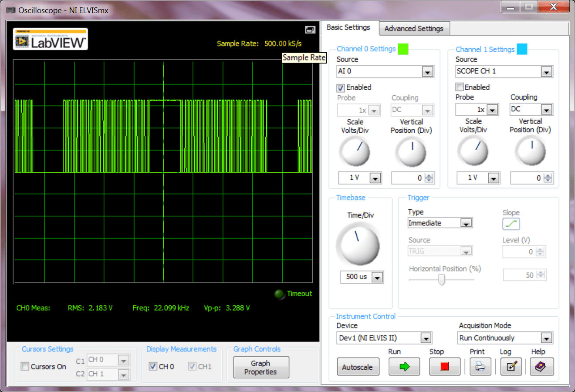
Task: Minimize the Oscilloscope window
Action: (511, 7)
